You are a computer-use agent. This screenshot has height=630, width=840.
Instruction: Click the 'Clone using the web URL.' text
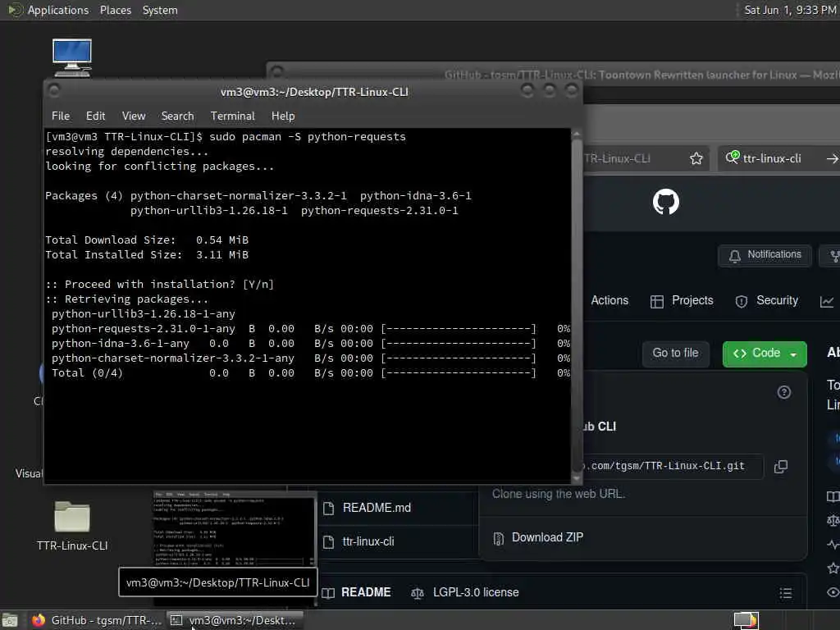(x=558, y=494)
